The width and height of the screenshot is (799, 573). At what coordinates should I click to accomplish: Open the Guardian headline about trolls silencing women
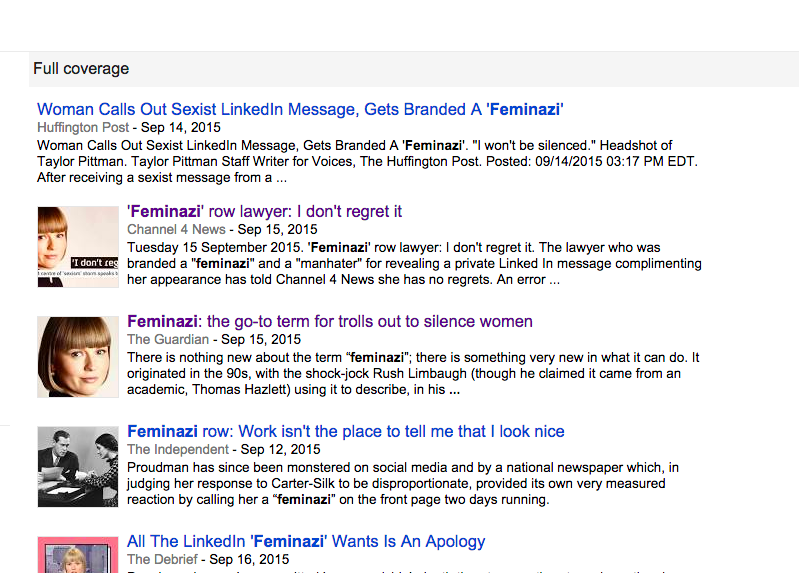pyautogui.click(x=330, y=322)
